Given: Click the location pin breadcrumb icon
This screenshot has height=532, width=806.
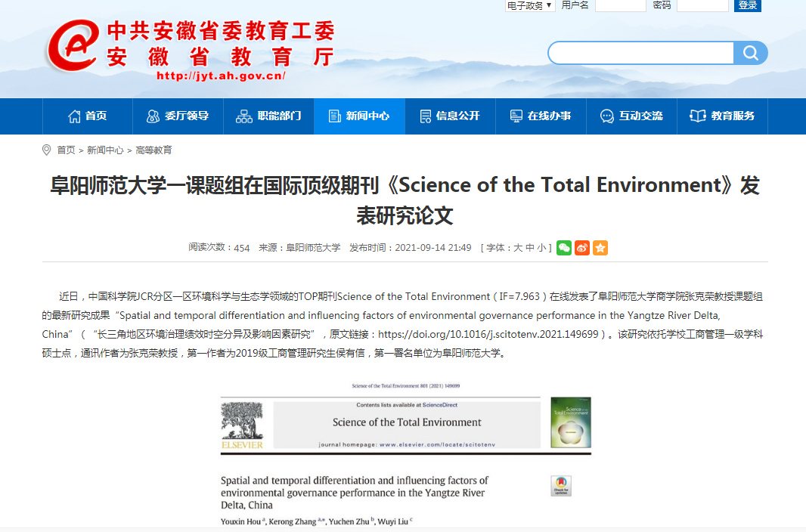Looking at the screenshot, I should pos(47,150).
